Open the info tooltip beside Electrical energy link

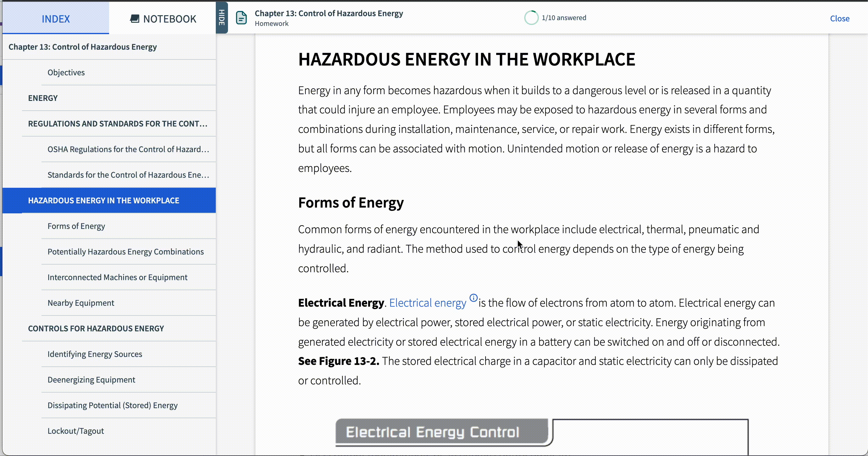(473, 297)
